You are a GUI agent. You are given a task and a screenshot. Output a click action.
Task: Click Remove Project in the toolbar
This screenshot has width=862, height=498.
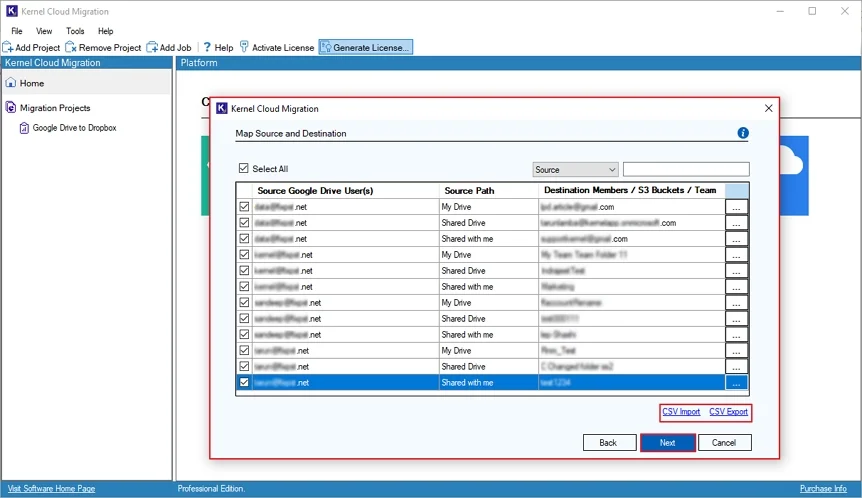[103, 48]
